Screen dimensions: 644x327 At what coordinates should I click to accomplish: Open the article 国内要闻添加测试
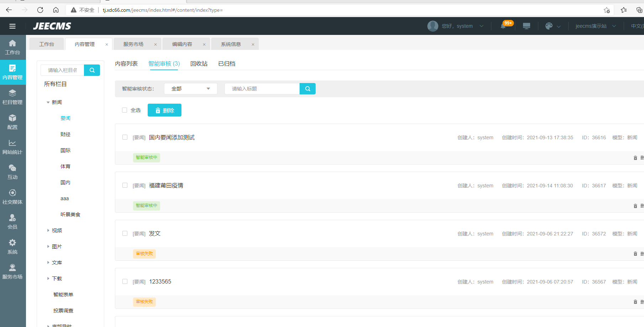click(172, 137)
